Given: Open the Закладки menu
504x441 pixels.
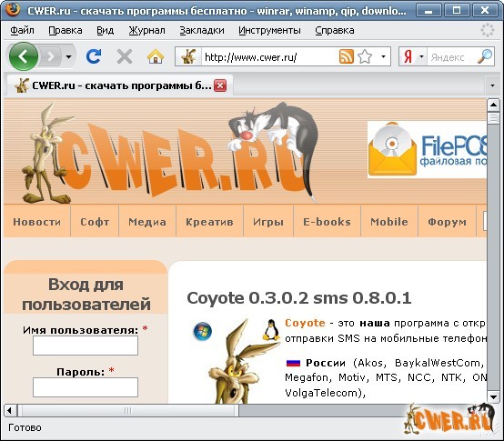Looking at the screenshot, I should pos(202,30).
